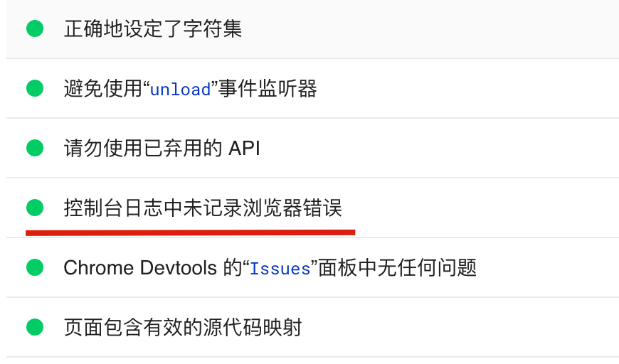619x364 pixels.
Task: Click the blue "unload" code text
Action: click(180, 90)
